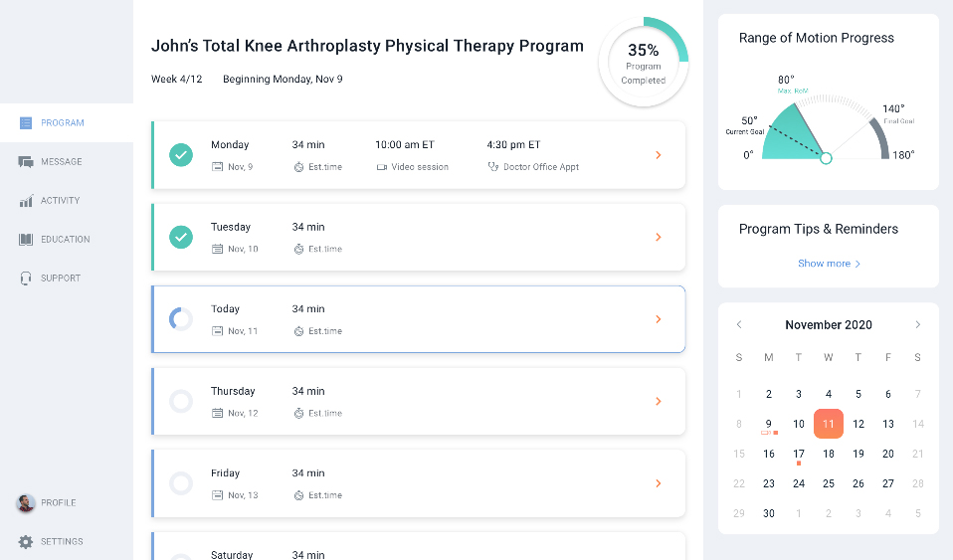Toggle Tuesday's completed checkmark
Image resolution: width=953 pixels, height=560 pixels.
click(180, 237)
